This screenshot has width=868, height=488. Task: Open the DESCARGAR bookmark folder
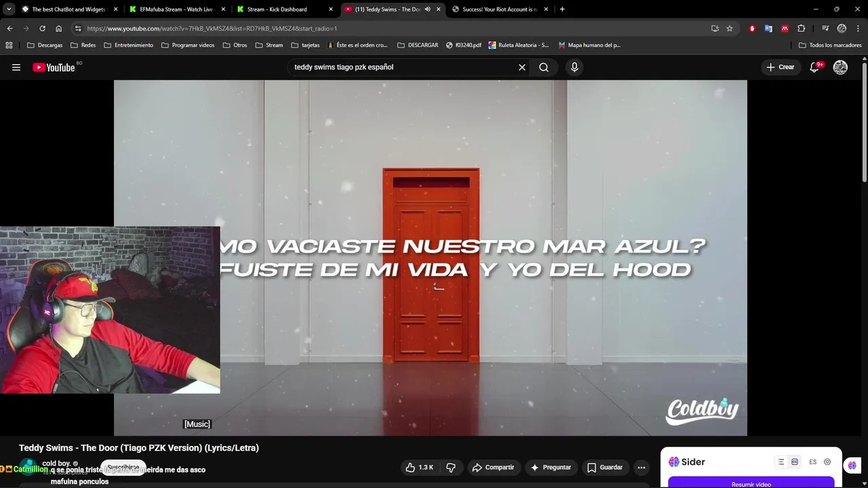coord(417,45)
